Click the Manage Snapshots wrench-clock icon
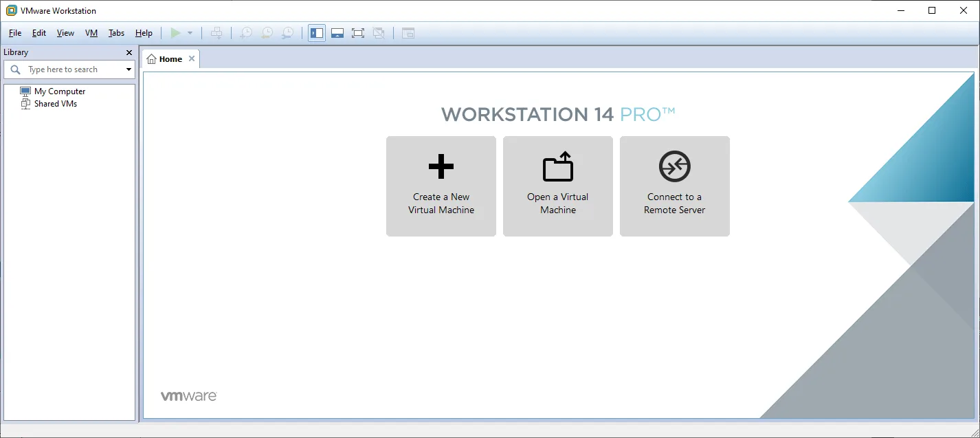Image resolution: width=980 pixels, height=438 pixels. pos(288,33)
